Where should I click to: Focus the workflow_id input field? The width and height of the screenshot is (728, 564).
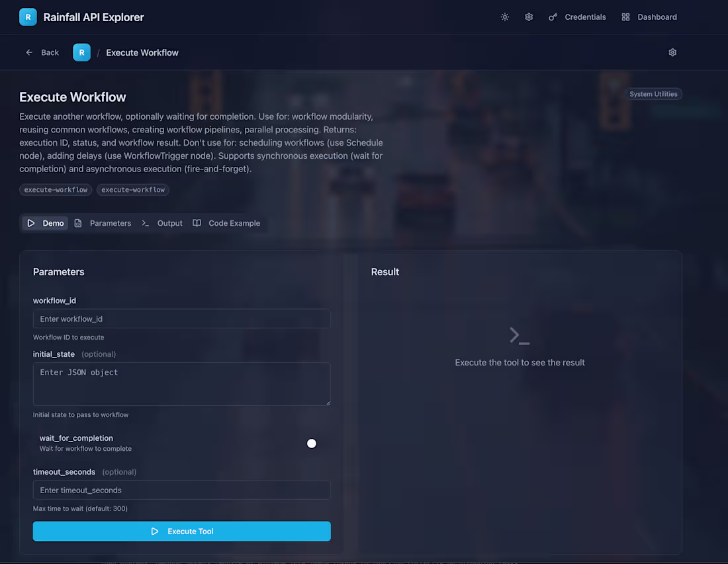(x=181, y=318)
